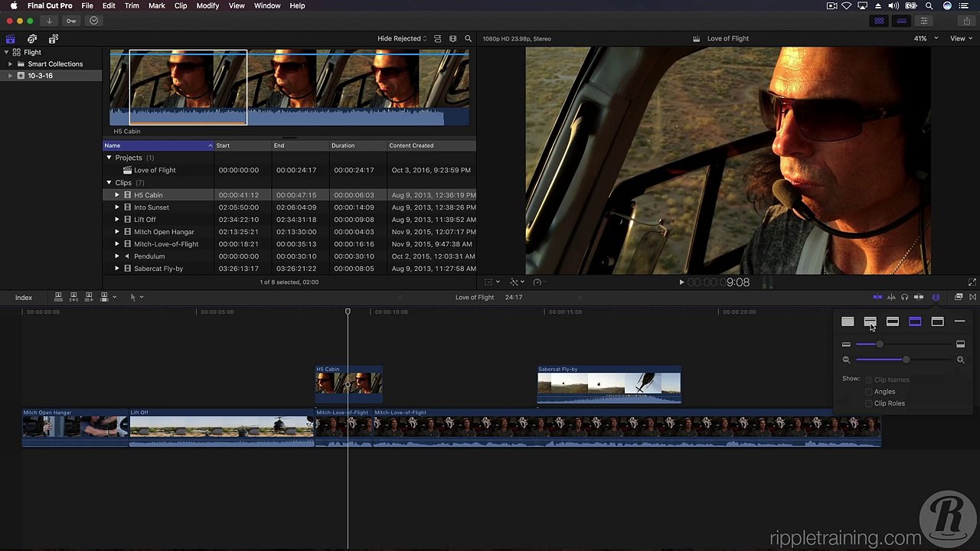The height and width of the screenshot is (551, 980).
Task: Open Hide Rejected filter dropdown
Action: click(x=403, y=38)
